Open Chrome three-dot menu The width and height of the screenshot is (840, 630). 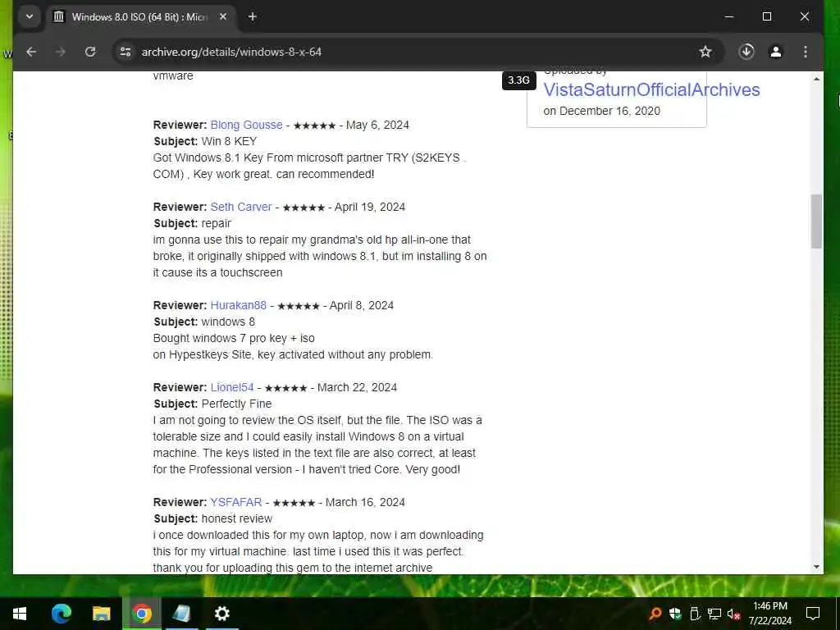click(806, 52)
